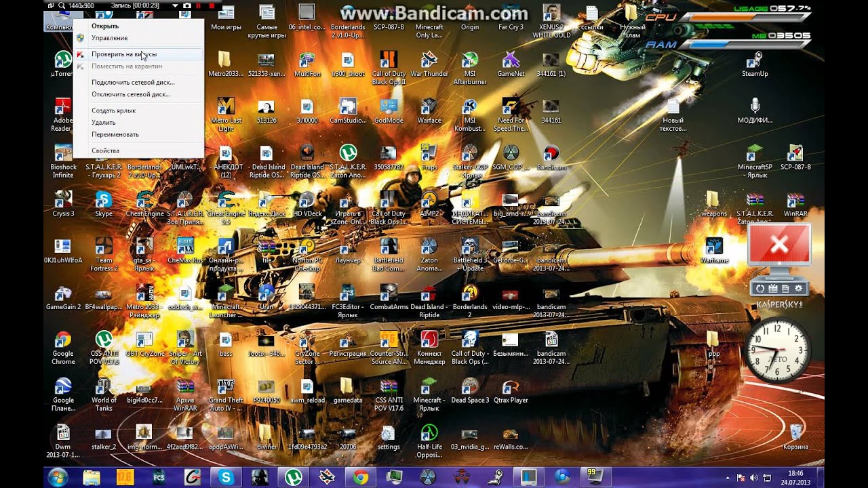Open the Bandicam desktop shortcut

tap(551, 157)
